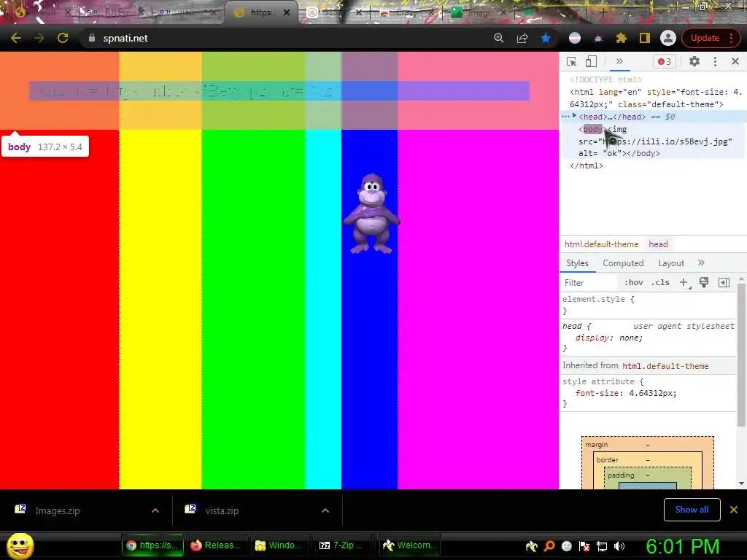747x560 pixels.
Task: Click the banana tray icon
Action: 532,546
